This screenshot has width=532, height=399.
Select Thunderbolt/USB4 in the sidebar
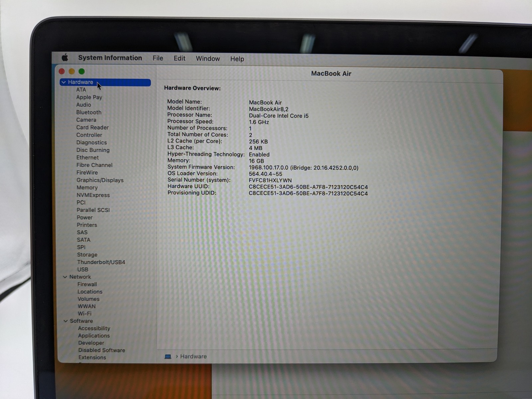(101, 262)
